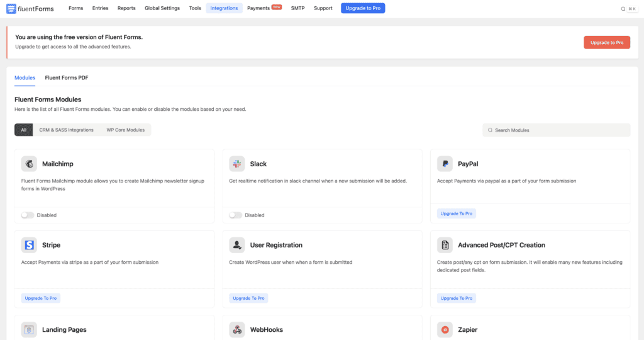Click Upgrade To Pro under PayPal
This screenshot has width=644, height=340.
click(457, 213)
